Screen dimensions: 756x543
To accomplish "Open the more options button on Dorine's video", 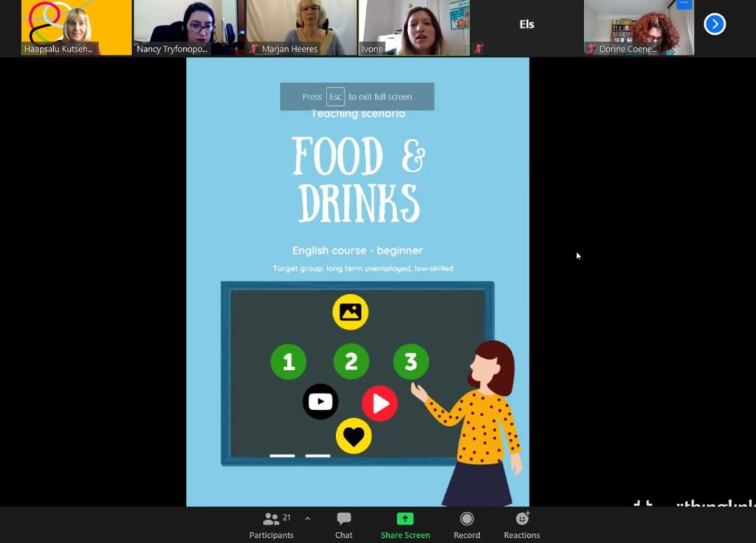I will (684, 4).
